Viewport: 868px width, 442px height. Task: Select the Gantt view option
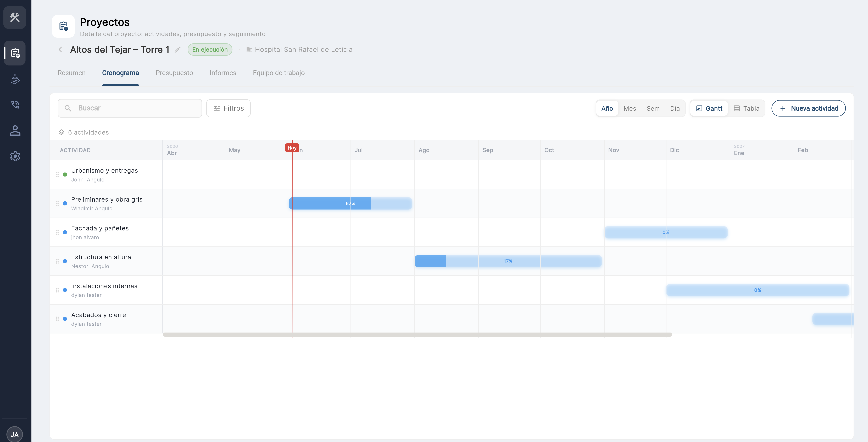pos(709,108)
